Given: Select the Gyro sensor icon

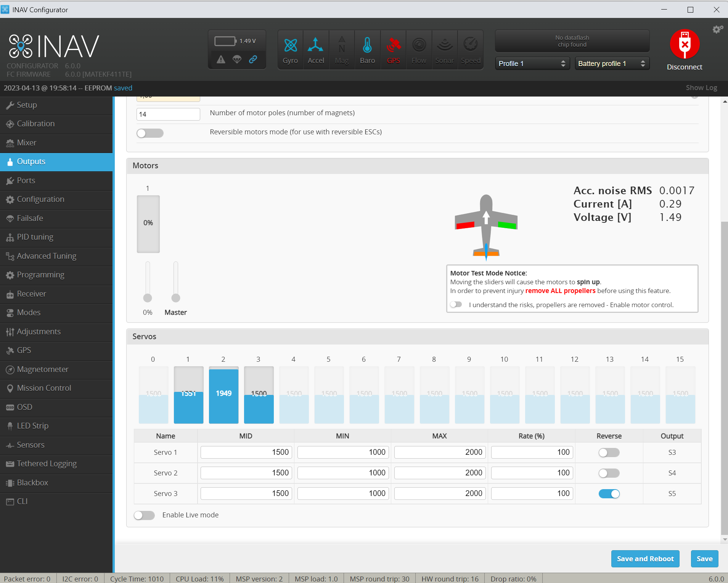Looking at the screenshot, I should [x=290, y=49].
